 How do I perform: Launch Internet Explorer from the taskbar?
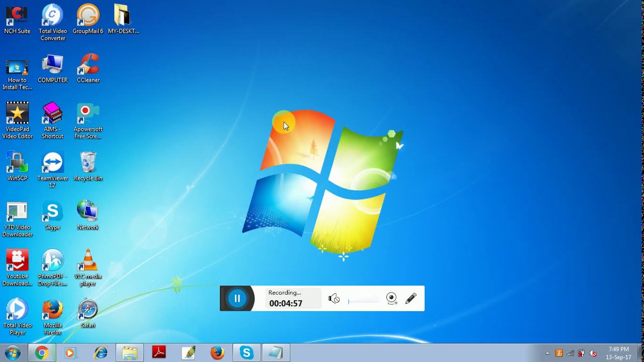pos(101,353)
